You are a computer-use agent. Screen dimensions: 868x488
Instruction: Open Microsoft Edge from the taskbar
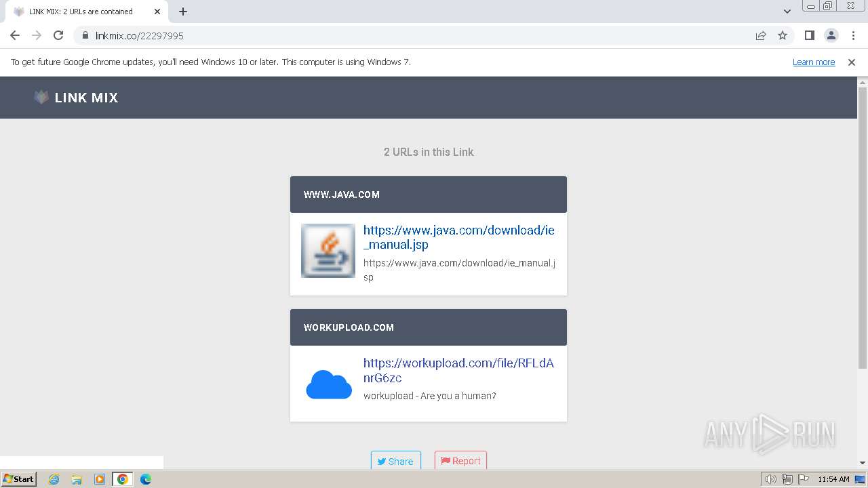[146, 479]
